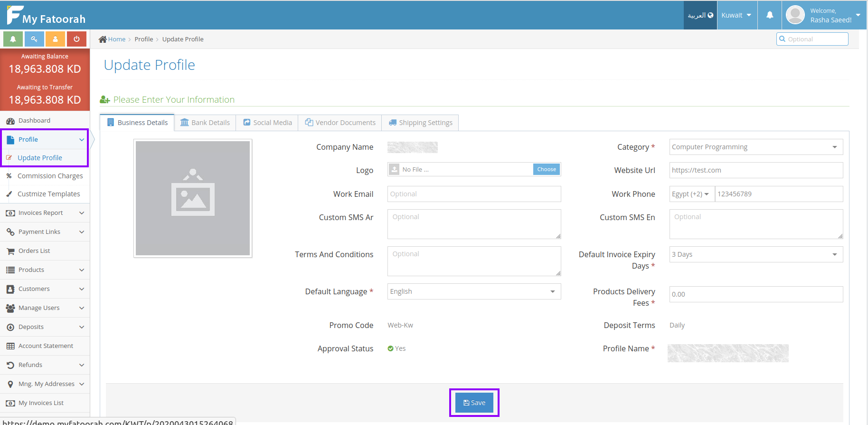Click the blue key shortcut button
868x425 pixels.
(x=34, y=39)
